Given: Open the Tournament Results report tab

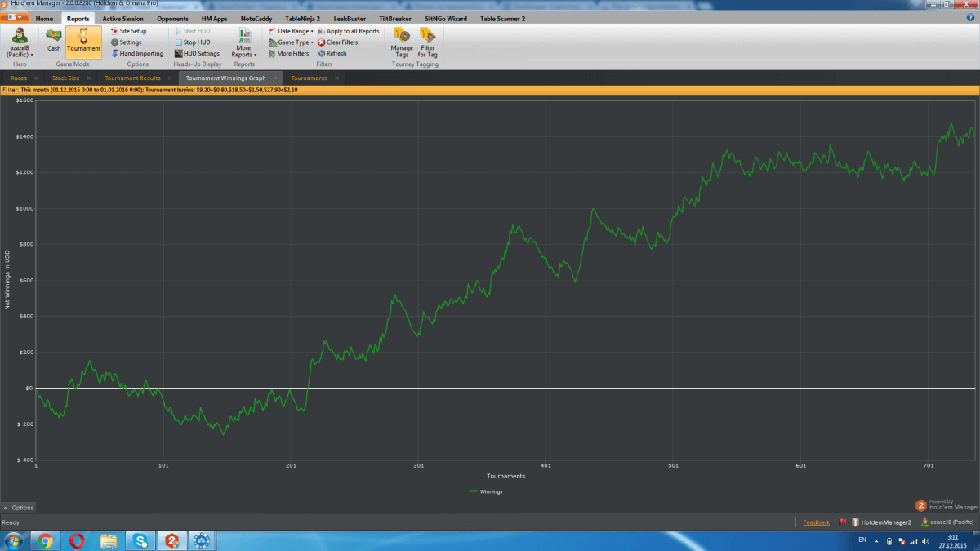Looking at the screenshot, I should [132, 78].
